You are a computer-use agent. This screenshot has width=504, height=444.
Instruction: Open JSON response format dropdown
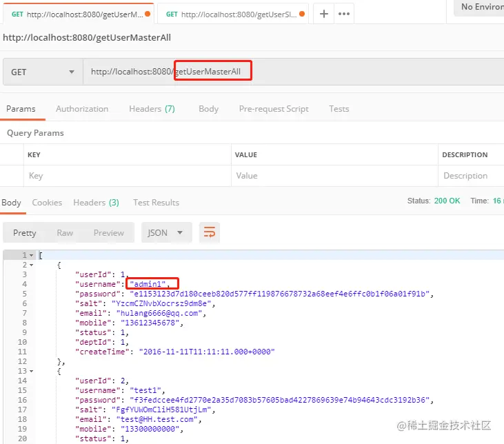(x=166, y=232)
